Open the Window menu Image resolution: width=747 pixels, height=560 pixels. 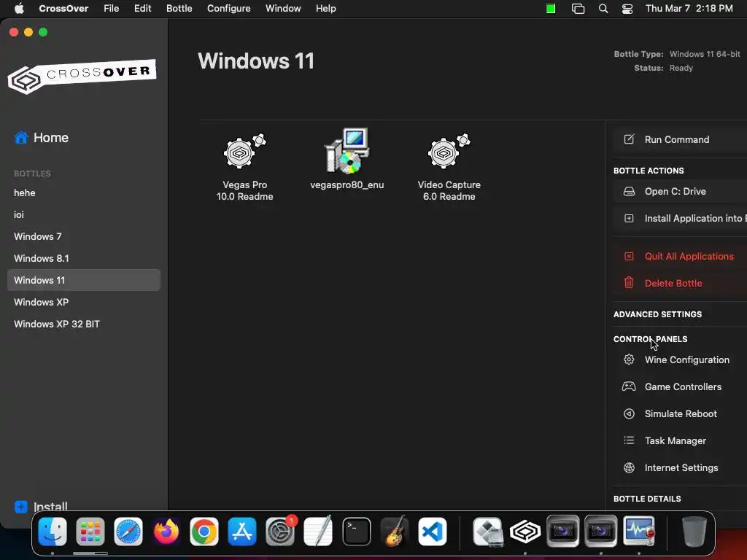click(283, 9)
